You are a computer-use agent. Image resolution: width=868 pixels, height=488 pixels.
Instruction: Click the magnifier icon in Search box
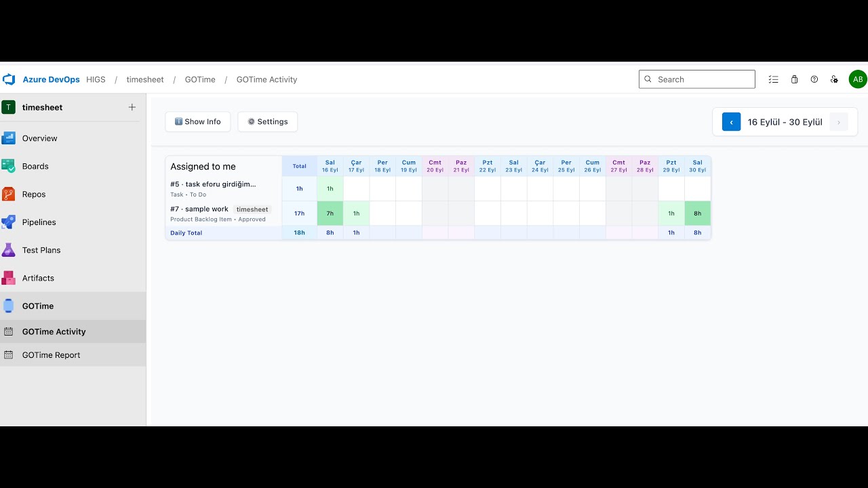click(x=648, y=79)
